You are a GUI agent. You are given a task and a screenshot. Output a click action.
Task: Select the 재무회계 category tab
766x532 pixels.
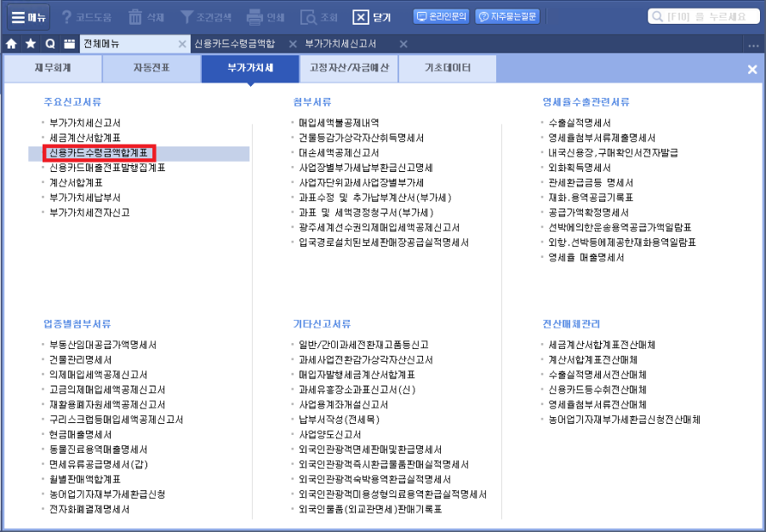click(54, 68)
